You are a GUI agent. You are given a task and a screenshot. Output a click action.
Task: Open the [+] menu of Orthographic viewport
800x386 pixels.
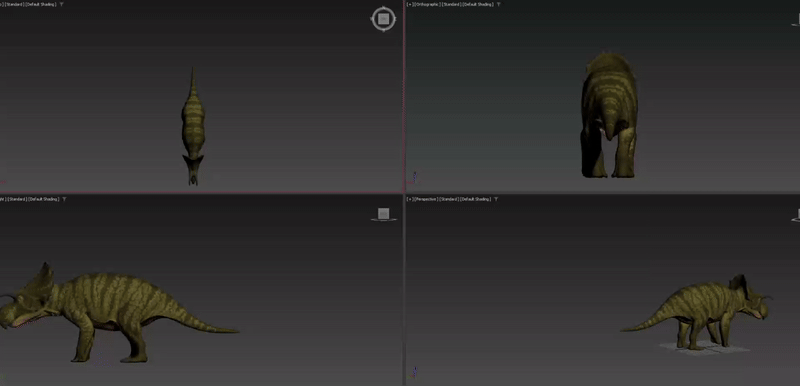(410, 4)
